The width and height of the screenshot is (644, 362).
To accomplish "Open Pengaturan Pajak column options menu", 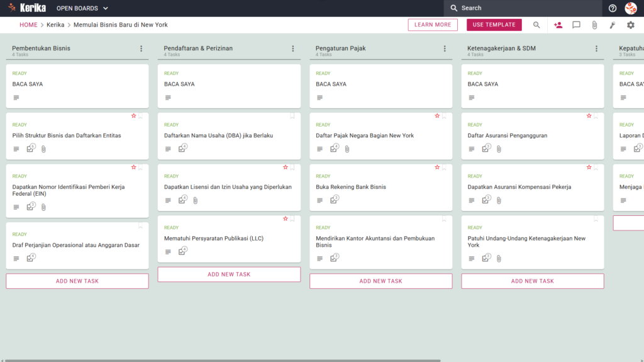I will tap(445, 48).
